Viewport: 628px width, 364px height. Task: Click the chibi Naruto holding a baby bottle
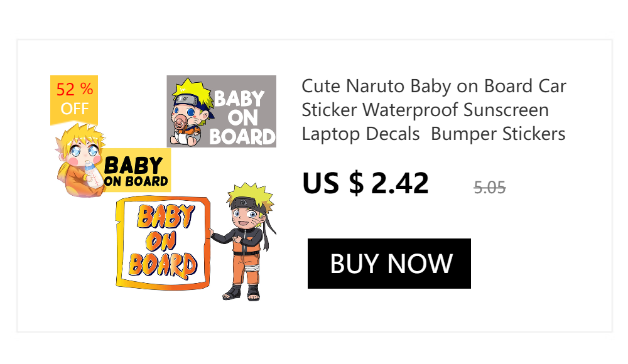coord(80,160)
